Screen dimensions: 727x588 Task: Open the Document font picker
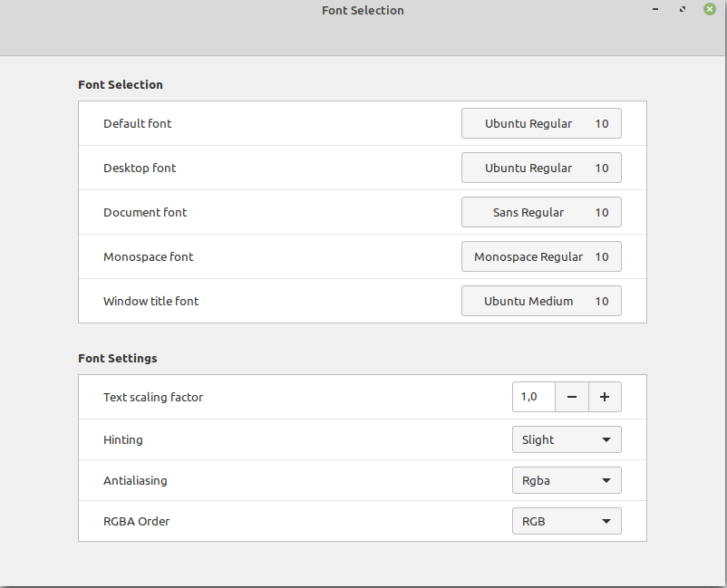click(541, 212)
